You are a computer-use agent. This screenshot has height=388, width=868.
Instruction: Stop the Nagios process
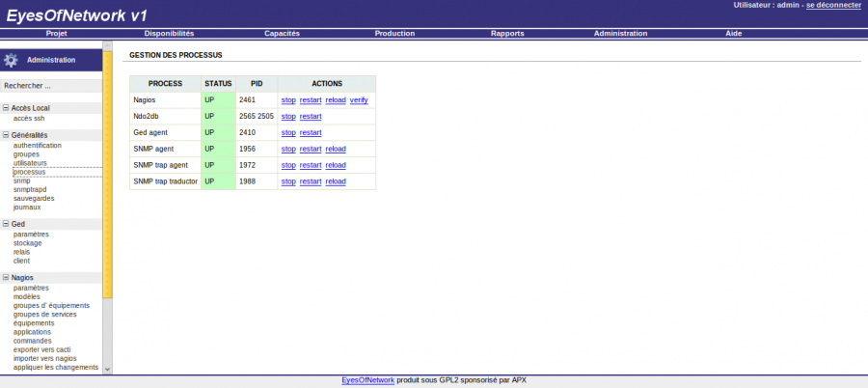pos(288,100)
